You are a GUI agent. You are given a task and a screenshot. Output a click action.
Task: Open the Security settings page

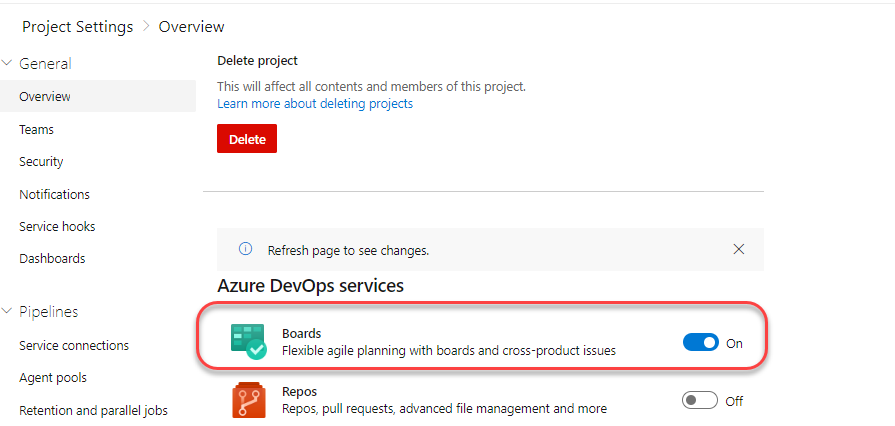41,162
